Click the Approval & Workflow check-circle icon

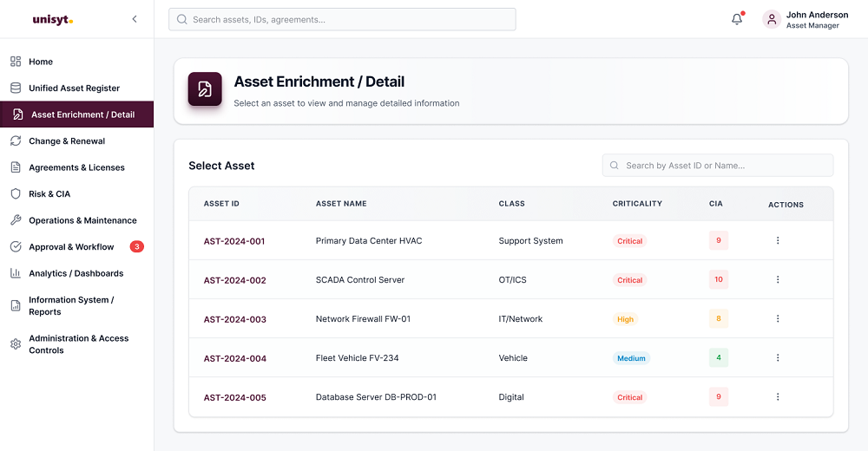click(x=16, y=247)
